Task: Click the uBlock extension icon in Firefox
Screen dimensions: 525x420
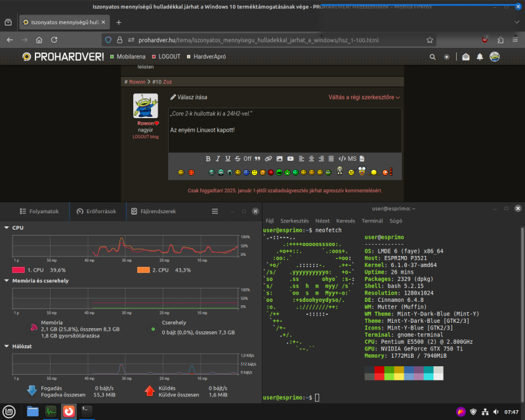Action: coord(485,40)
